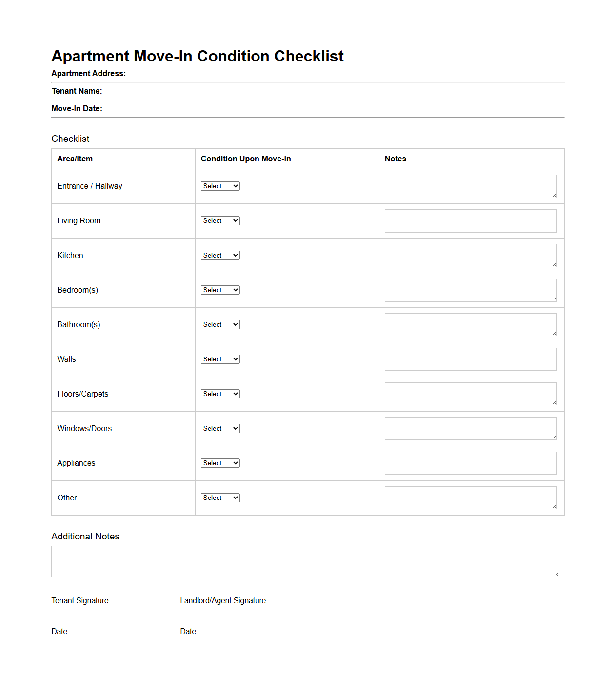Open the Appliances condition dropdown
The height and width of the screenshot is (677, 616).
[220, 463]
